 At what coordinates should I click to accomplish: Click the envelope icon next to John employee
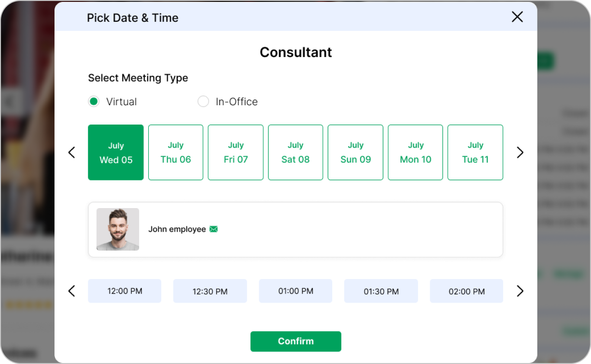(213, 229)
